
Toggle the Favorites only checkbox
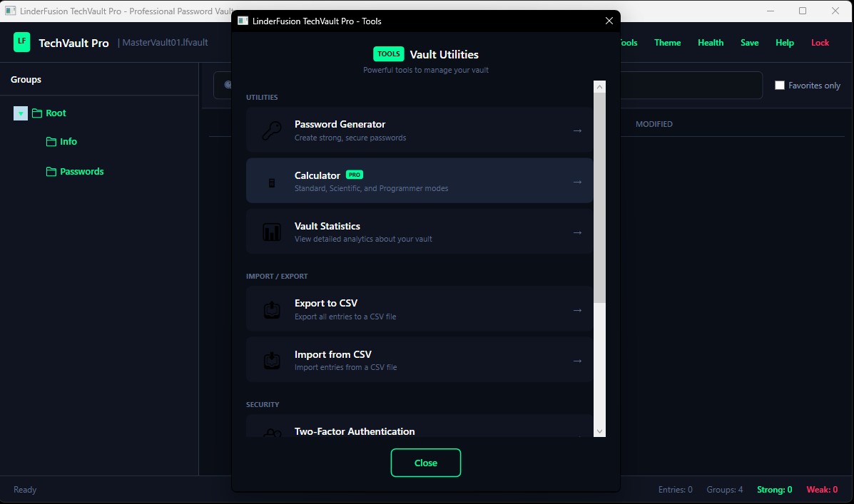point(780,86)
